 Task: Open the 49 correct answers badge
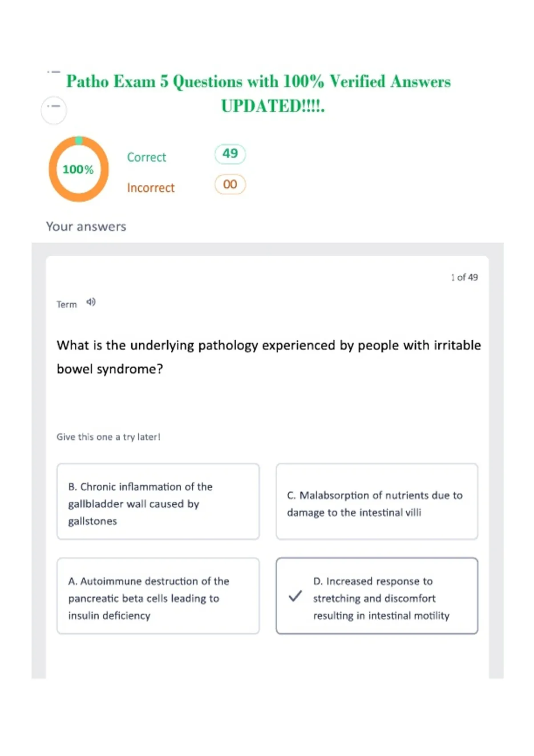[230, 154]
